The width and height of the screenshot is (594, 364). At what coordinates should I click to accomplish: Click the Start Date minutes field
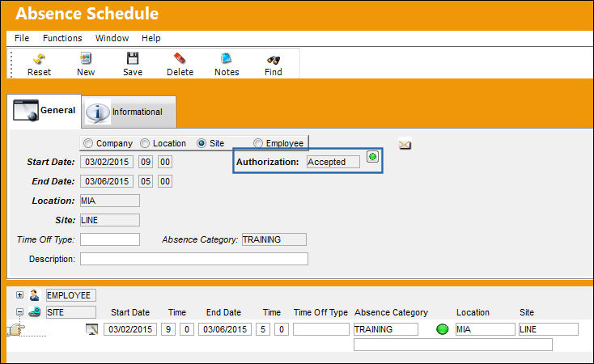(x=165, y=162)
